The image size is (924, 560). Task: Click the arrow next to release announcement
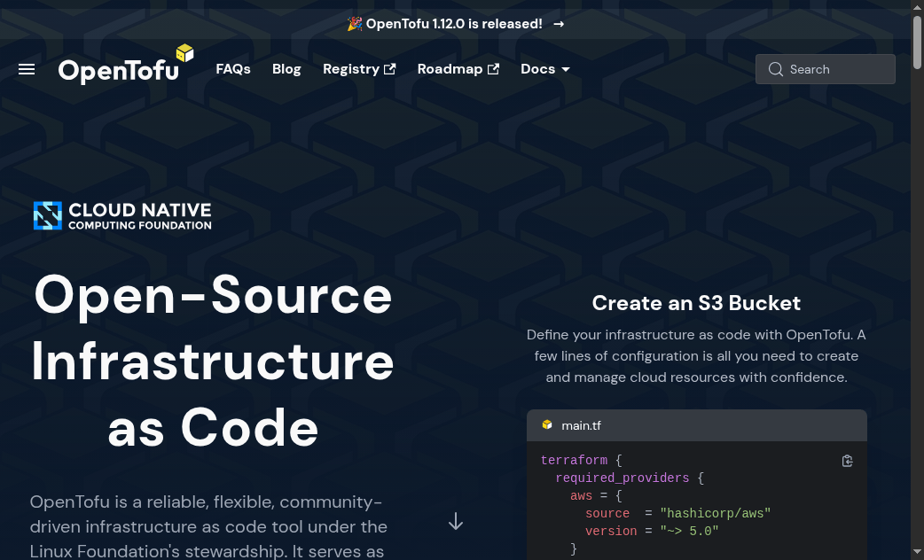click(559, 24)
